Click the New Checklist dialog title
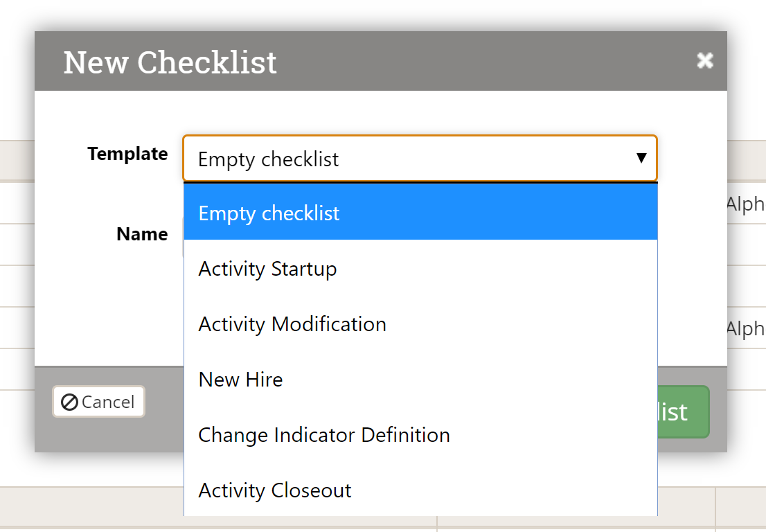The height and width of the screenshot is (532, 766). (x=170, y=62)
